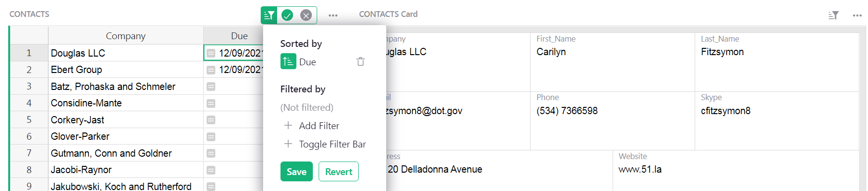The image size is (868, 191).
Task: Open date picker icon in Batz, Prohaska row
Action: [211, 87]
